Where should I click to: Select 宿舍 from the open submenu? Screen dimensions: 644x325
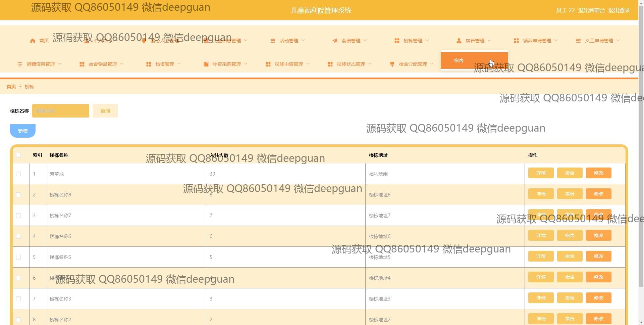click(459, 61)
